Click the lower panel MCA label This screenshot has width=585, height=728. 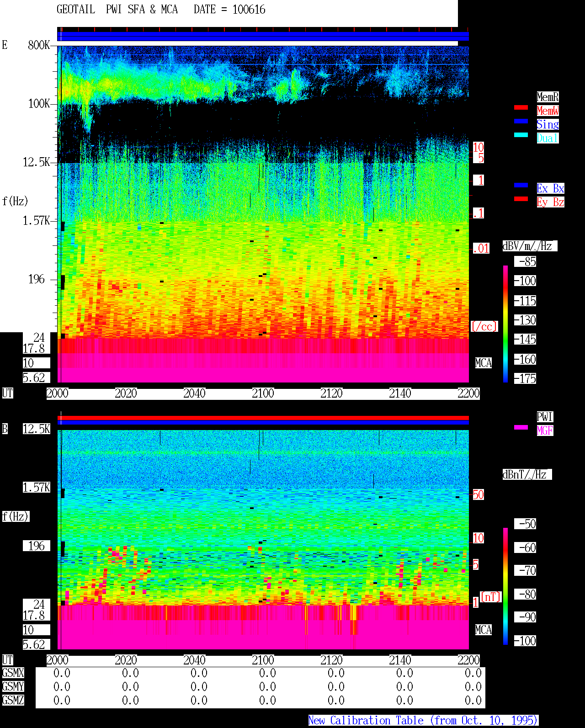[x=484, y=630]
